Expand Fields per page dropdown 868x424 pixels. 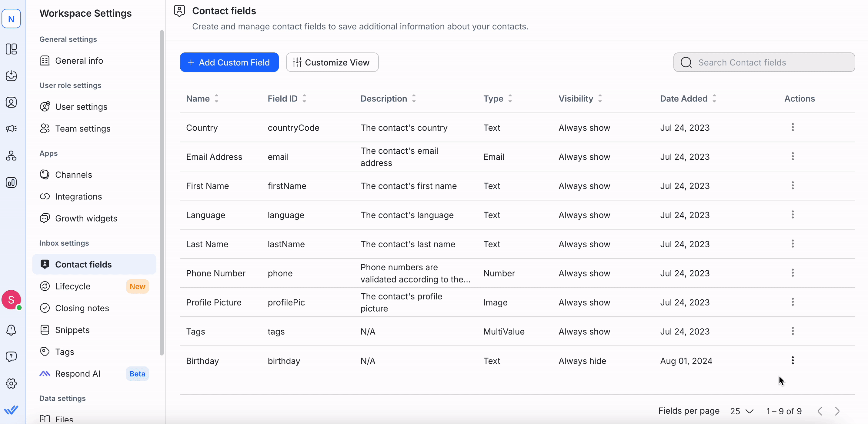[x=742, y=411]
